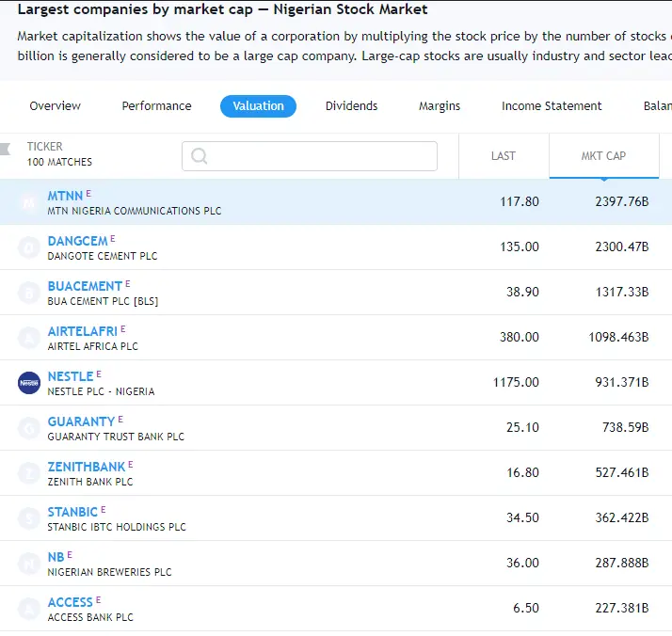Image resolution: width=672 pixels, height=636 pixels.
Task: Click ACCESS BANK PLC company name
Action: click(x=90, y=617)
